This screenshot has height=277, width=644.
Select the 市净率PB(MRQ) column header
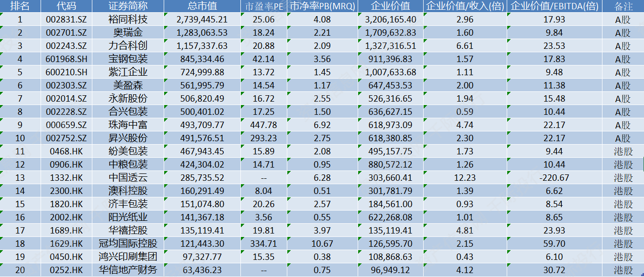point(322,6)
